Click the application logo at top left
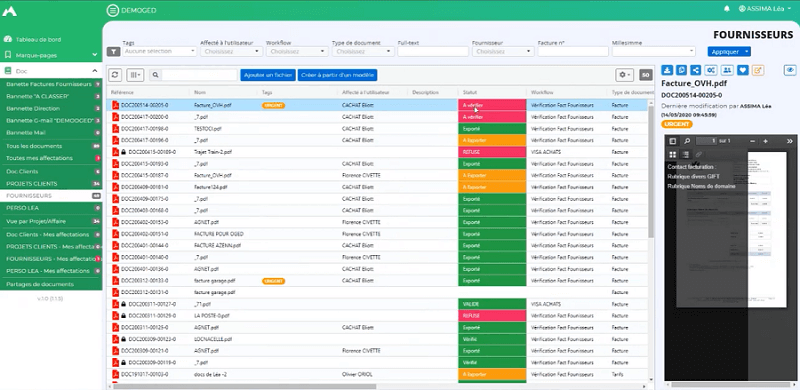This screenshot has width=800, height=390. click(x=9, y=11)
